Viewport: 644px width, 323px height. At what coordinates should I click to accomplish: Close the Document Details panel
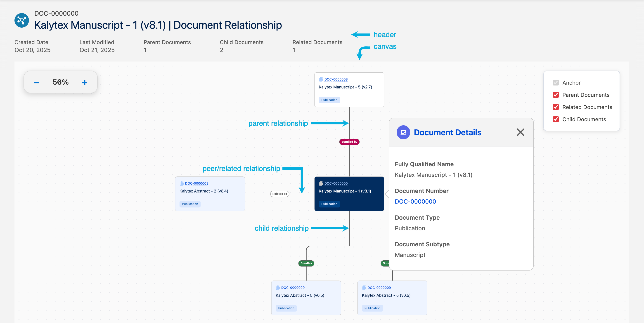[x=520, y=133]
